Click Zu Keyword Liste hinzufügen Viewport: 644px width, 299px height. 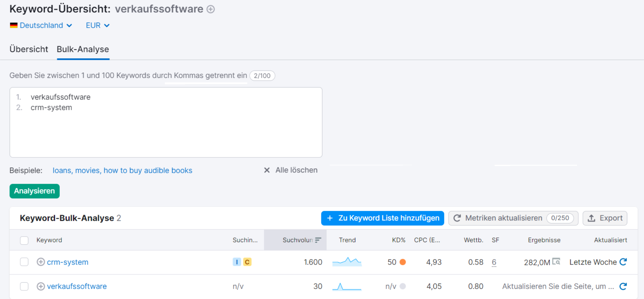pyautogui.click(x=383, y=218)
